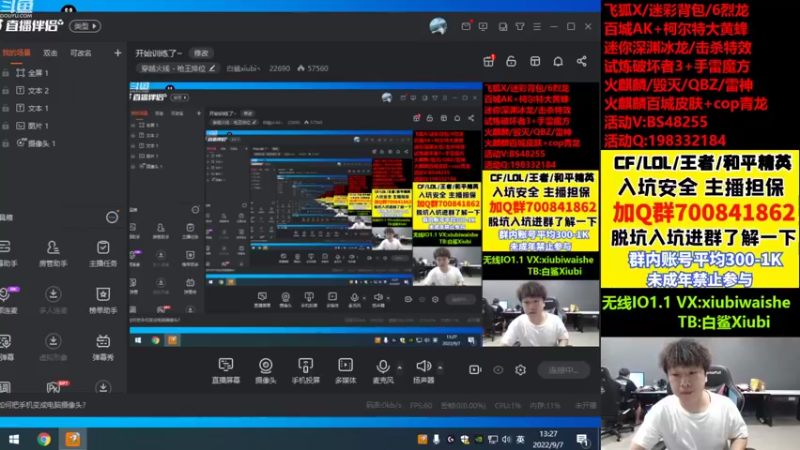Add a new scene with plus
800x450 pixels.
(x=117, y=53)
